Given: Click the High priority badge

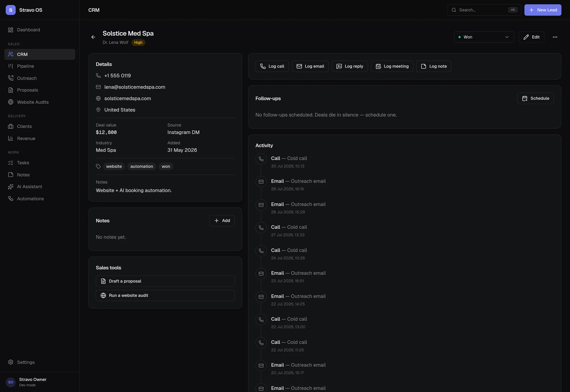Looking at the screenshot, I should (138, 42).
